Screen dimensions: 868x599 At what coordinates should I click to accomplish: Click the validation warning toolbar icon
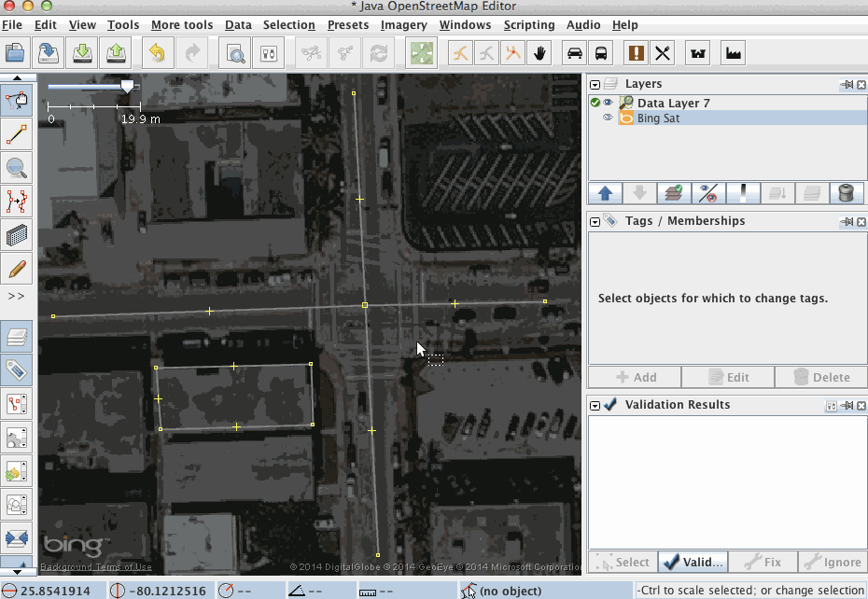tap(636, 53)
